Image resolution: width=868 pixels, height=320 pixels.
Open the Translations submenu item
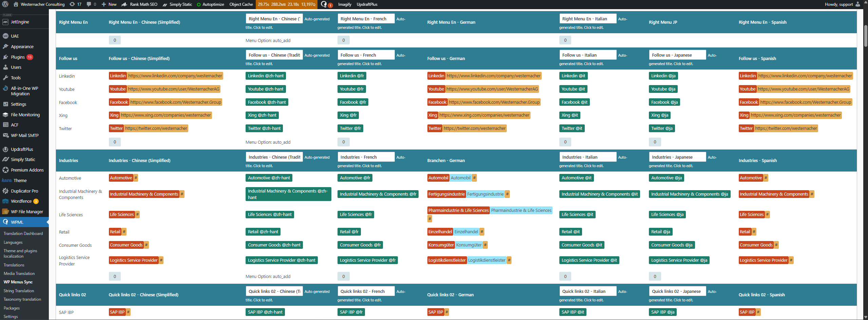[x=14, y=265]
